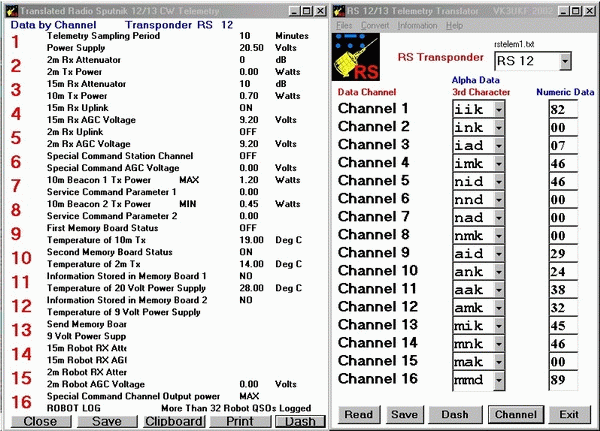Click the Read button in Translator window

pos(359,415)
